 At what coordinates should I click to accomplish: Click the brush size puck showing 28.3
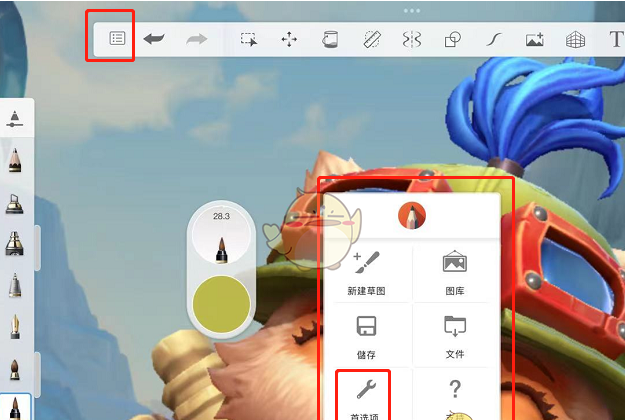[221, 236]
